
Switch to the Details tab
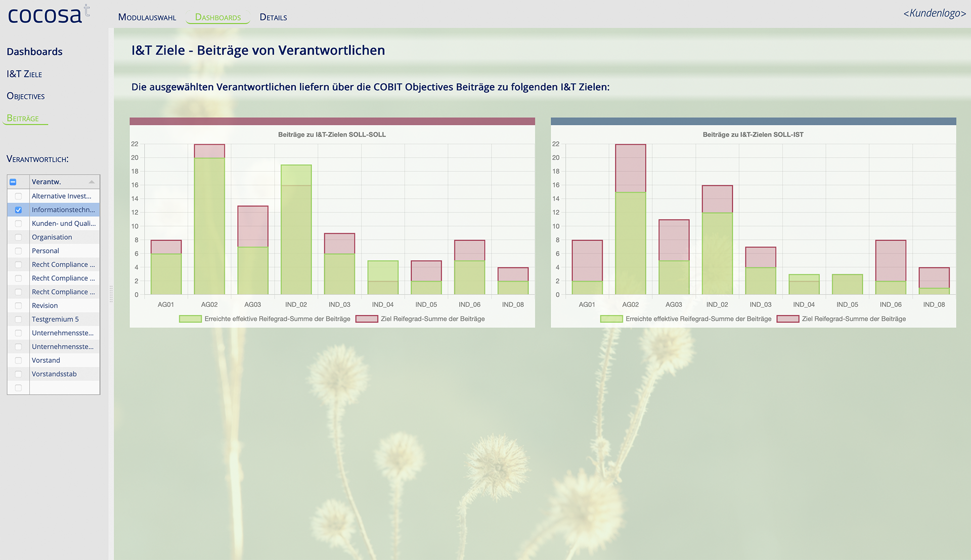(x=273, y=17)
